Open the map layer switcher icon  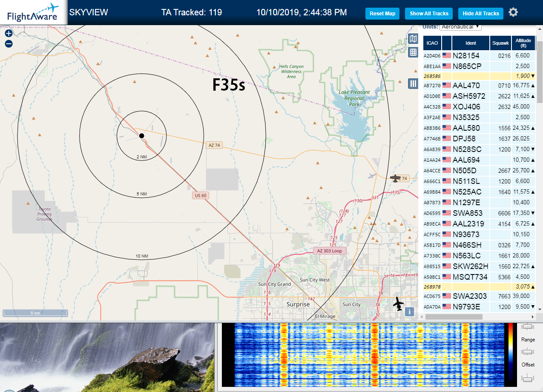(x=413, y=39)
